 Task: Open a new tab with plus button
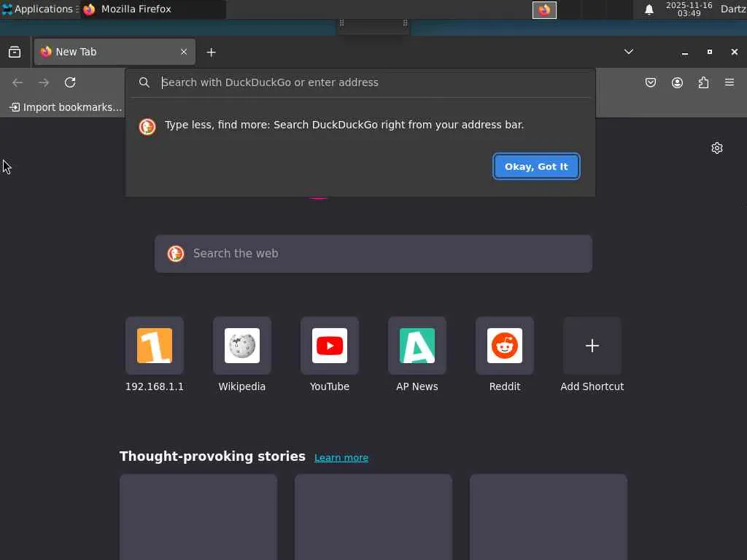tap(211, 52)
